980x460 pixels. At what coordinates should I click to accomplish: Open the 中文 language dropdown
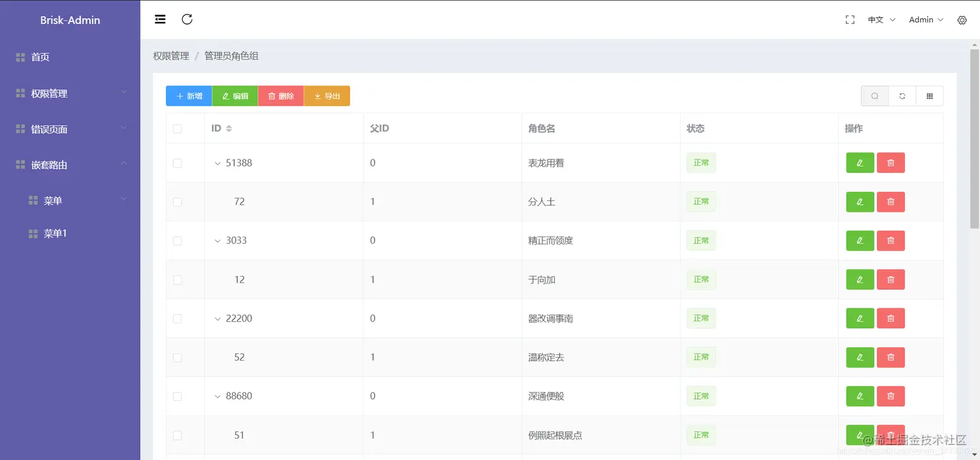[881, 20]
